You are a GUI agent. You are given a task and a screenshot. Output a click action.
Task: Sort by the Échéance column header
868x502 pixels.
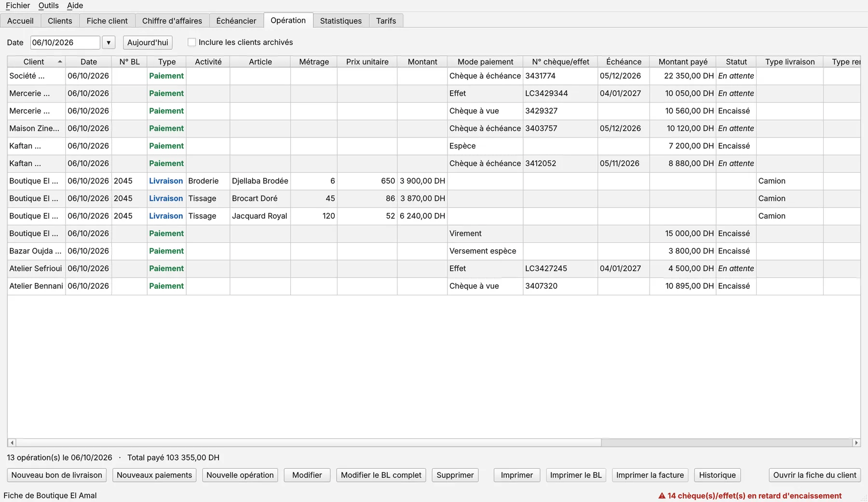click(624, 62)
